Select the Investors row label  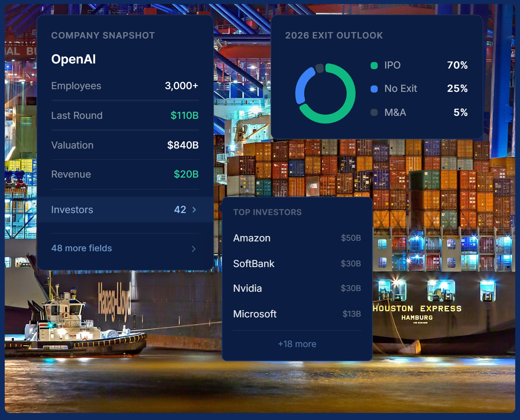[72, 210]
